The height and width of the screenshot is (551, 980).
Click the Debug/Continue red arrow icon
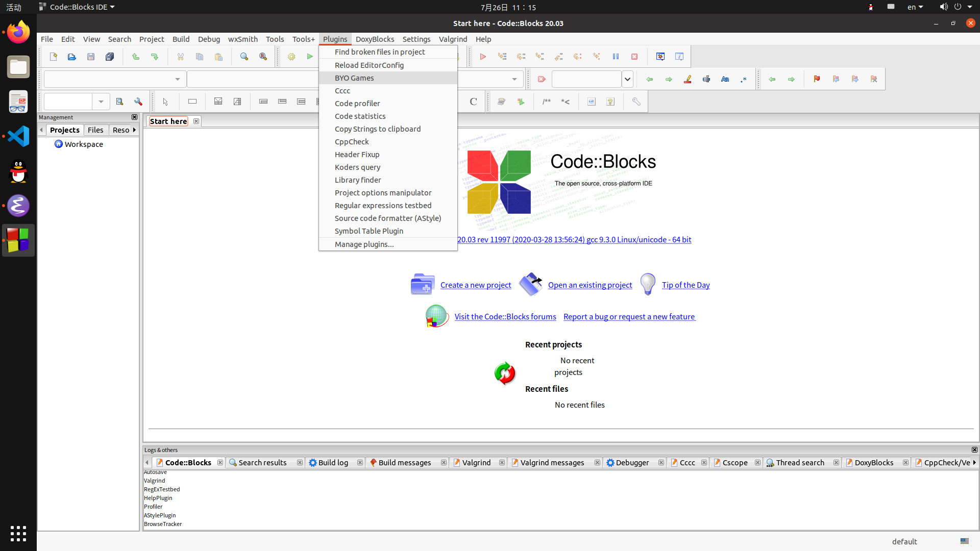(x=483, y=57)
